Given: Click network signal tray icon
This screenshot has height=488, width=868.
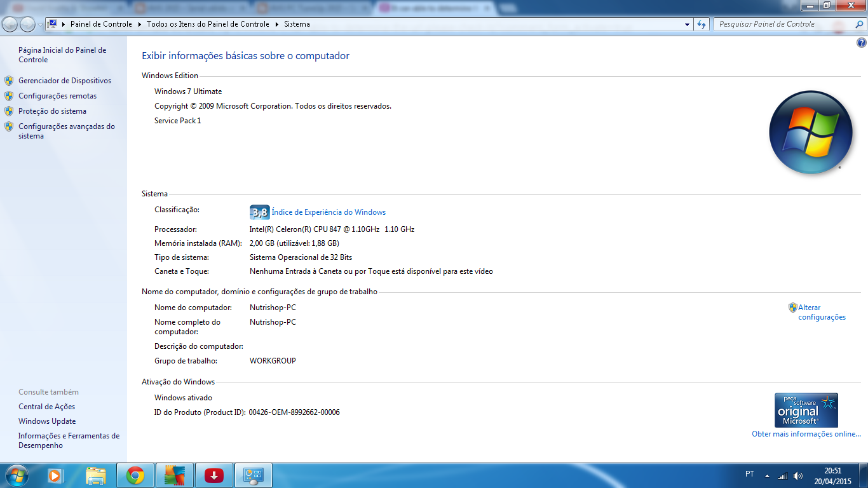Looking at the screenshot, I should pyautogui.click(x=783, y=475).
